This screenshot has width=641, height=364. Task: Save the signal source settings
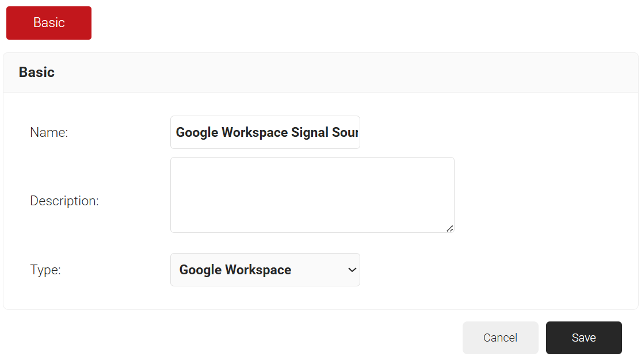tap(583, 338)
